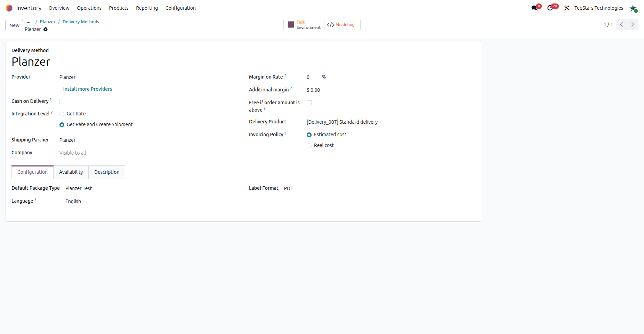This screenshot has width=644, height=334.
Task: Click the New button
Action: (14, 25)
